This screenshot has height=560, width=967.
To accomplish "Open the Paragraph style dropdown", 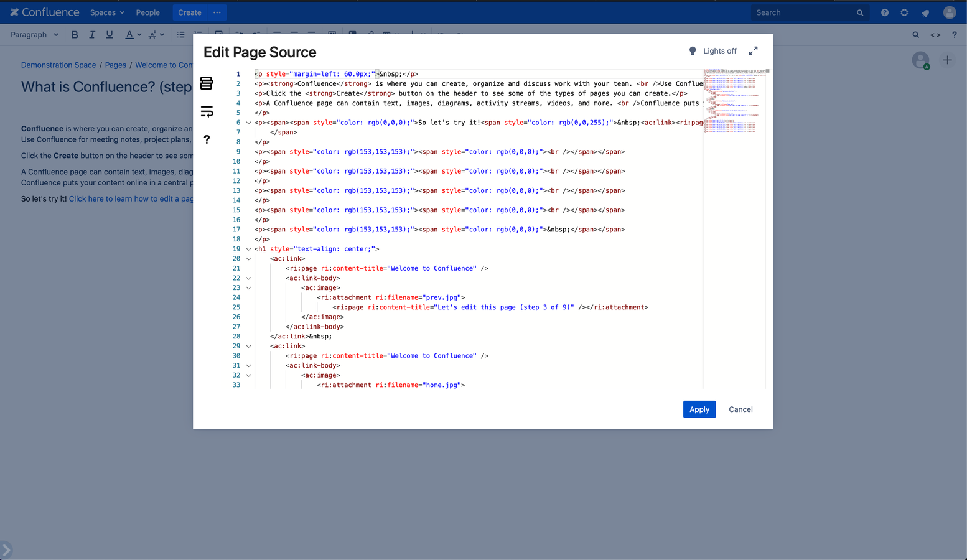I will click(x=34, y=35).
